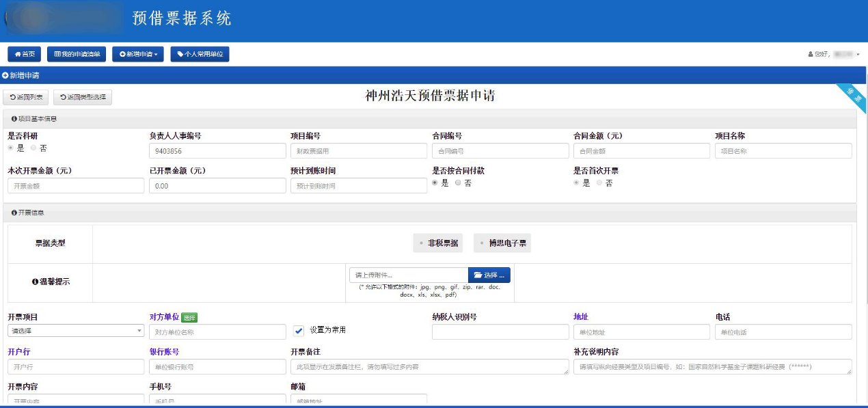This screenshot has height=408, width=868.
Task: Click the green 选择 tag beside 对方单位
Action: 189,317
